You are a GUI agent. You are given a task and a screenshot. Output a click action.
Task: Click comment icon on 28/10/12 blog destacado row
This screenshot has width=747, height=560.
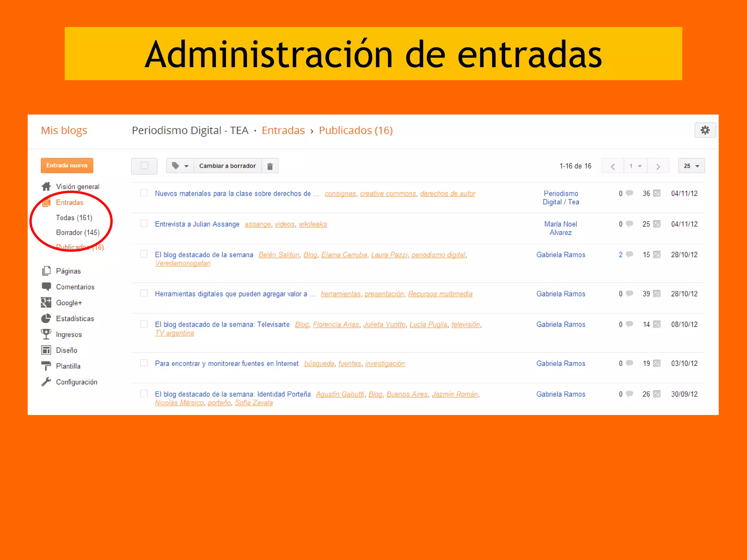pos(630,254)
